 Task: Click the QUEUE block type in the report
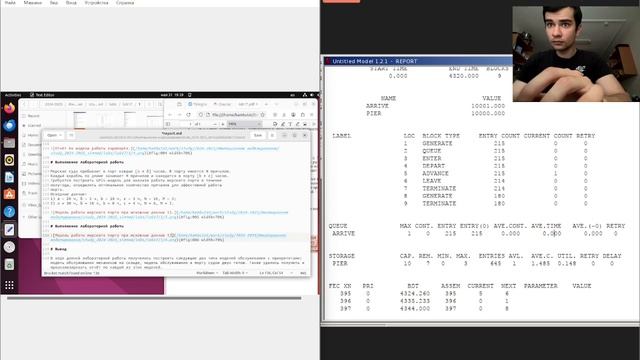(x=431, y=151)
